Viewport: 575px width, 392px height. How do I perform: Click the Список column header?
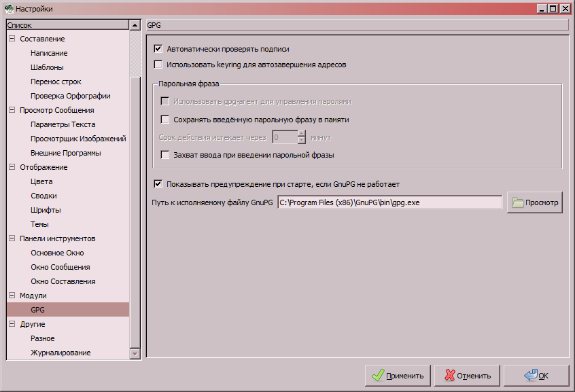click(67, 25)
